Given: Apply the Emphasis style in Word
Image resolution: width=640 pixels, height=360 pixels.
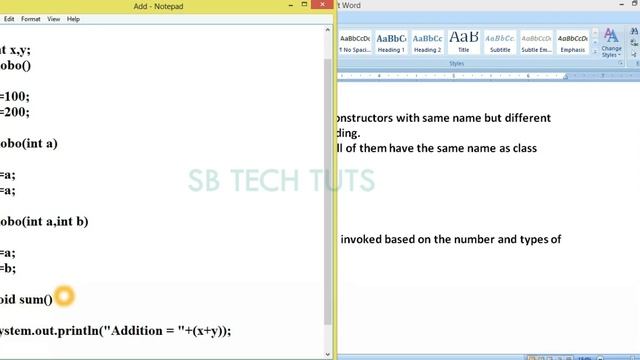Looking at the screenshot, I should tap(573, 42).
